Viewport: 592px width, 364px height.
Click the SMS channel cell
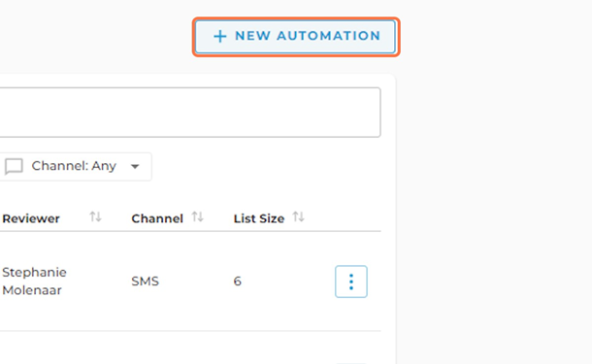(145, 281)
